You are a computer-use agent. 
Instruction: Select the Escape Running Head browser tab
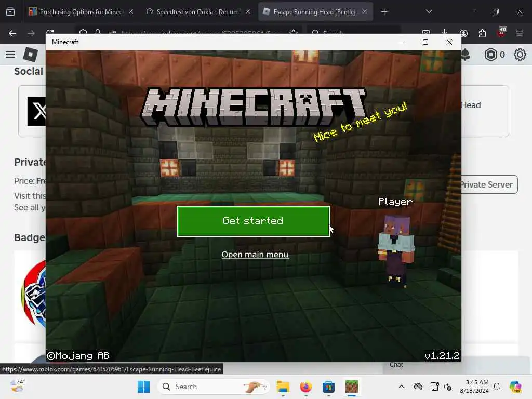(x=315, y=12)
